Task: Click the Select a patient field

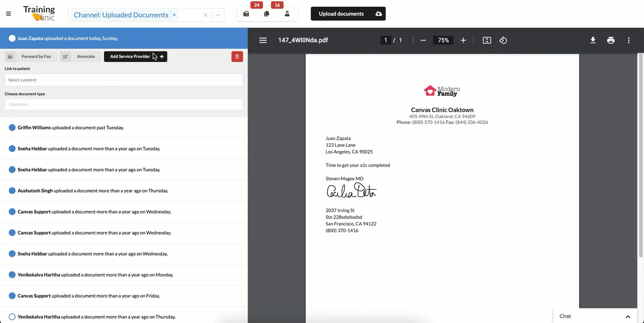Action: tap(123, 80)
